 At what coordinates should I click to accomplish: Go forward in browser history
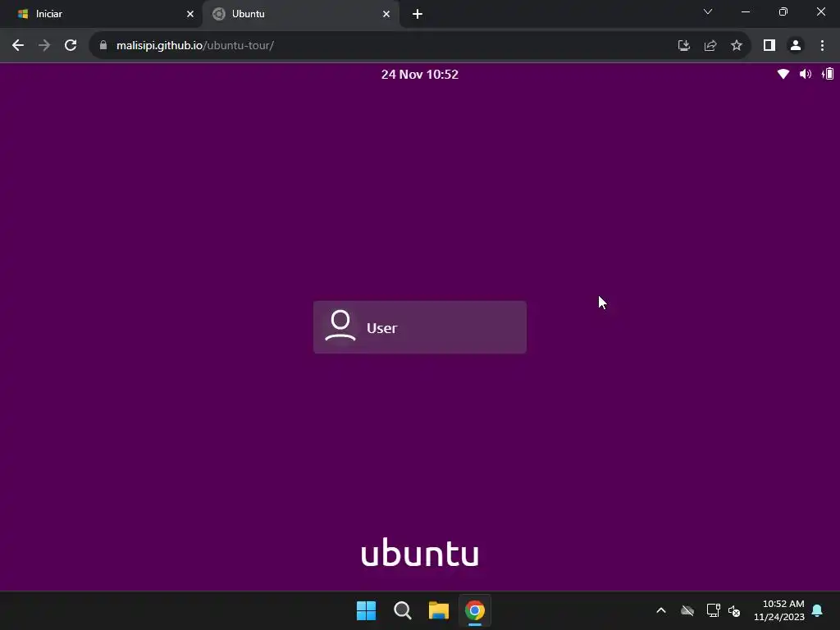click(44, 46)
